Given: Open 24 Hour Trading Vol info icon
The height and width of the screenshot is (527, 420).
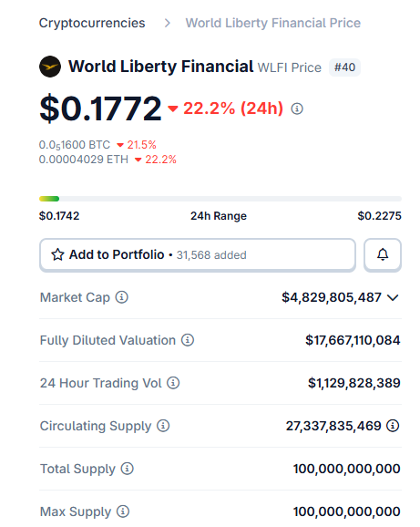Looking at the screenshot, I should [173, 382].
